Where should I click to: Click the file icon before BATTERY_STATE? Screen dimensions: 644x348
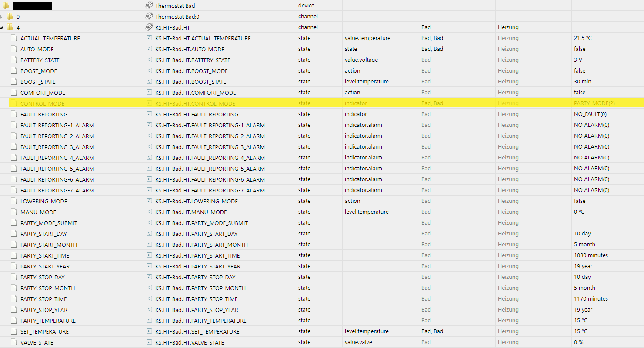(13, 60)
